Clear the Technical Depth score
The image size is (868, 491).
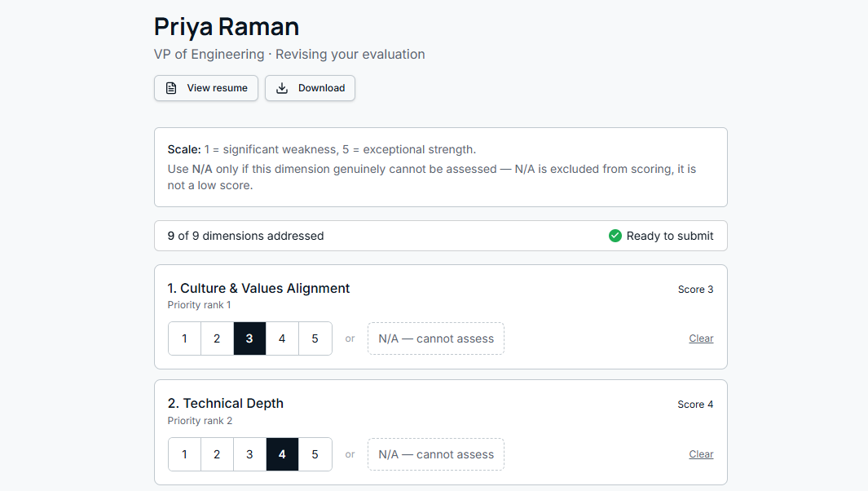click(x=701, y=454)
